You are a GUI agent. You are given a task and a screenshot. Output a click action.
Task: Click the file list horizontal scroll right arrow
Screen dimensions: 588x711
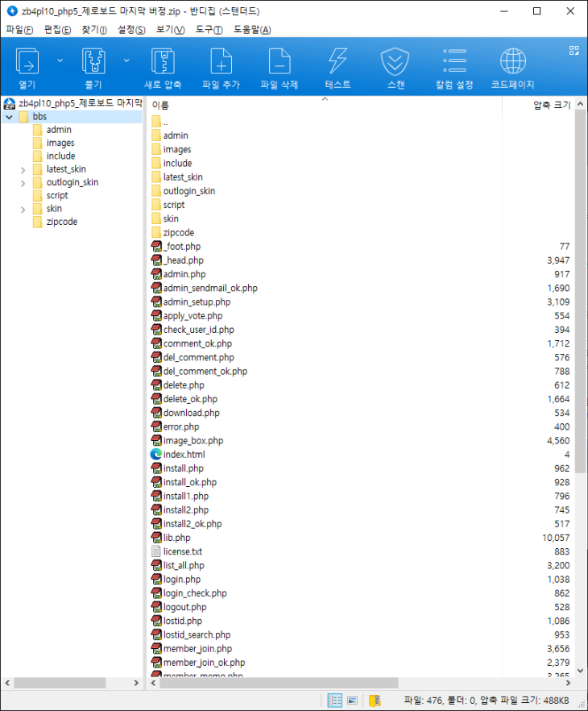(x=568, y=683)
